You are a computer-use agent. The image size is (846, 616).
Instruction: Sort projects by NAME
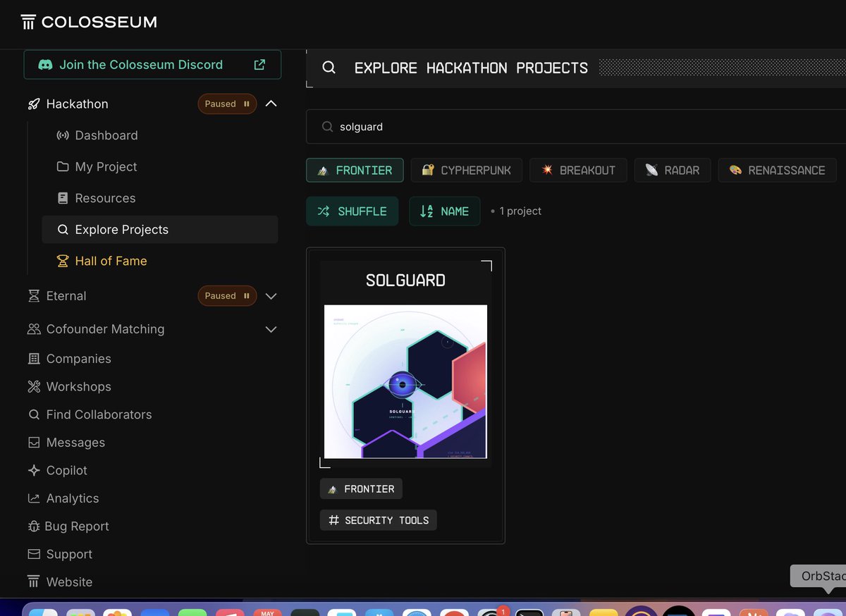(x=445, y=211)
